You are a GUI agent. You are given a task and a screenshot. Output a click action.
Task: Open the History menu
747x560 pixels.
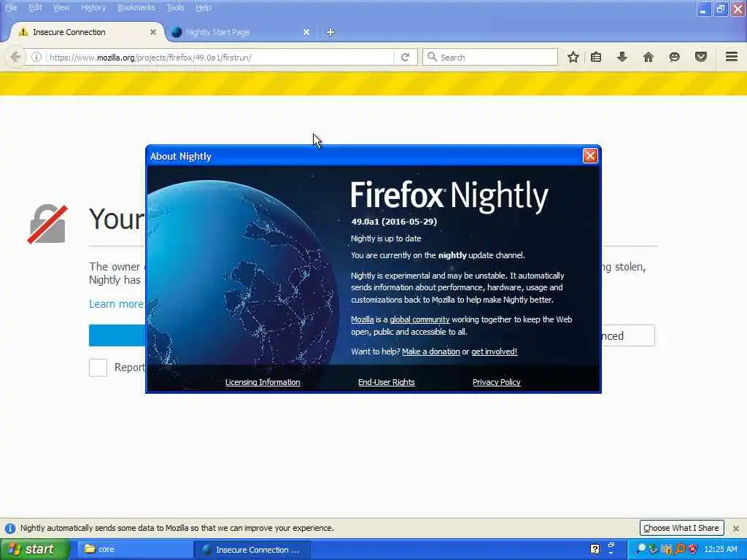click(x=93, y=7)
